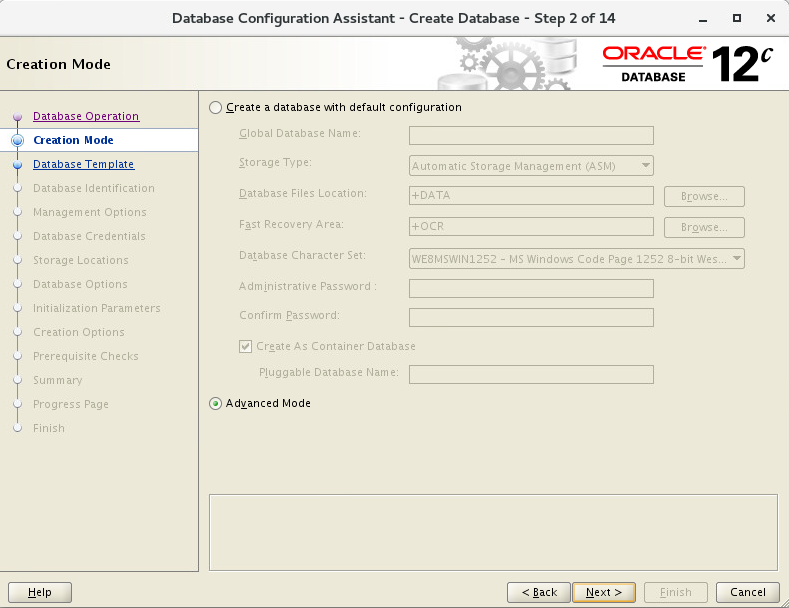Click the Database Identification step
The image size is (789, 608).
tap(94, 188)
